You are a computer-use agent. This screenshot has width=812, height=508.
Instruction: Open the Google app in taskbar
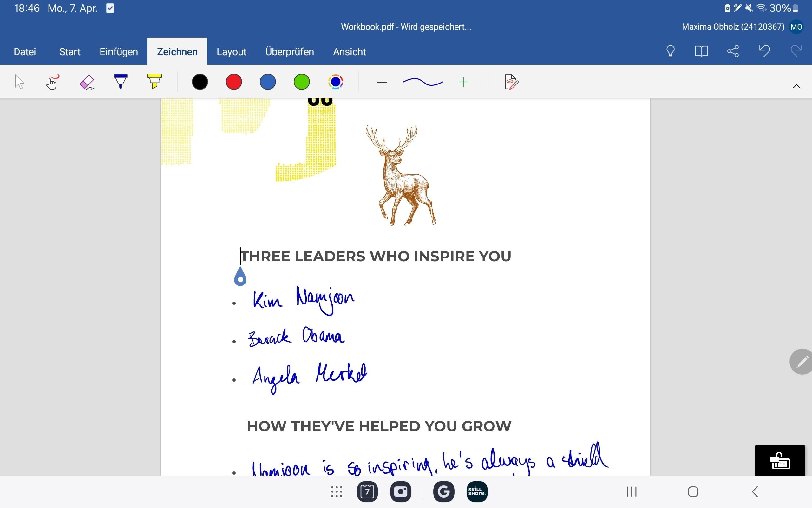tap(443, 491)
